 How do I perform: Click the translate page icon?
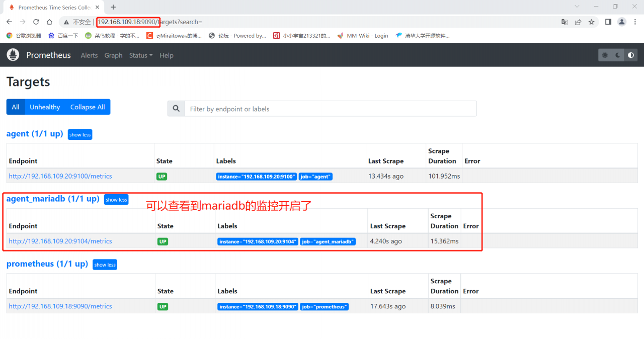coord(565,22)
